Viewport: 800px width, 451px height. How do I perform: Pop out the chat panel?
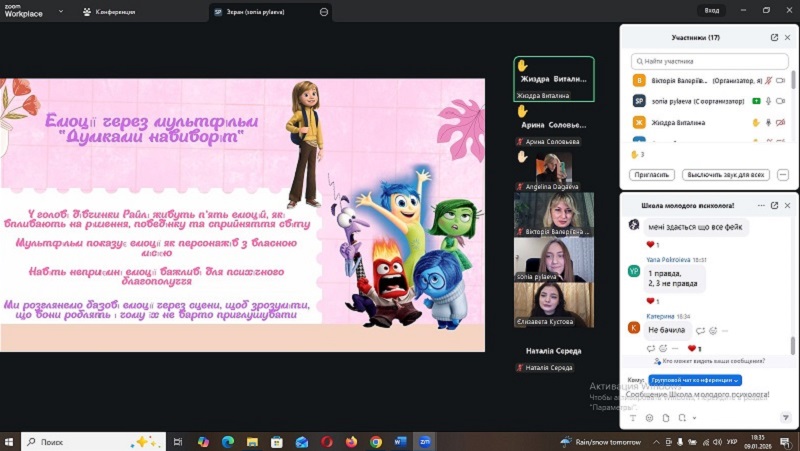point(774,205)
